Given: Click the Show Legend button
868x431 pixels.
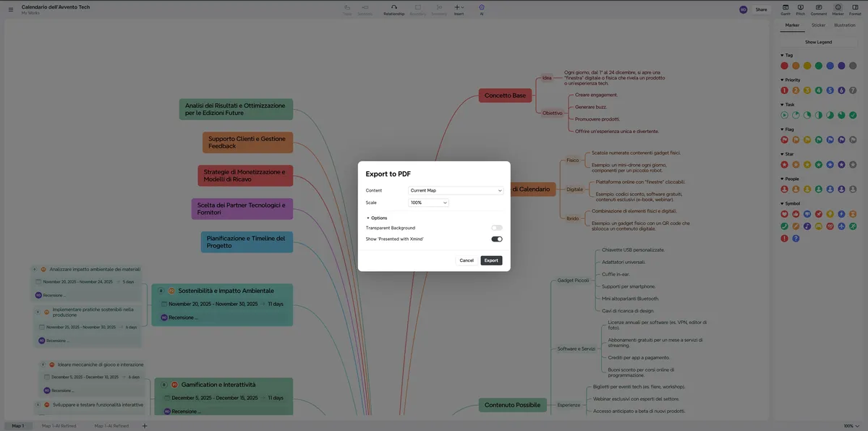Looking at the screenshot, I should point(818,42).
